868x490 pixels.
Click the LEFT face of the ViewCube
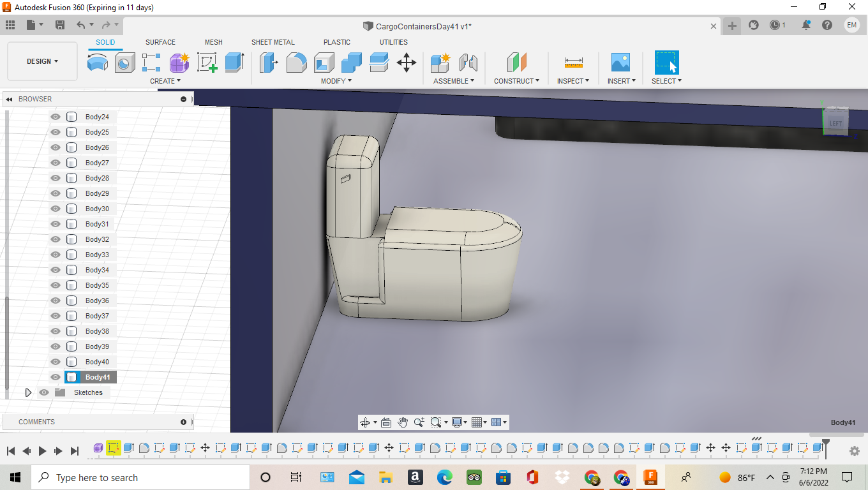click(x=835, y=123)
